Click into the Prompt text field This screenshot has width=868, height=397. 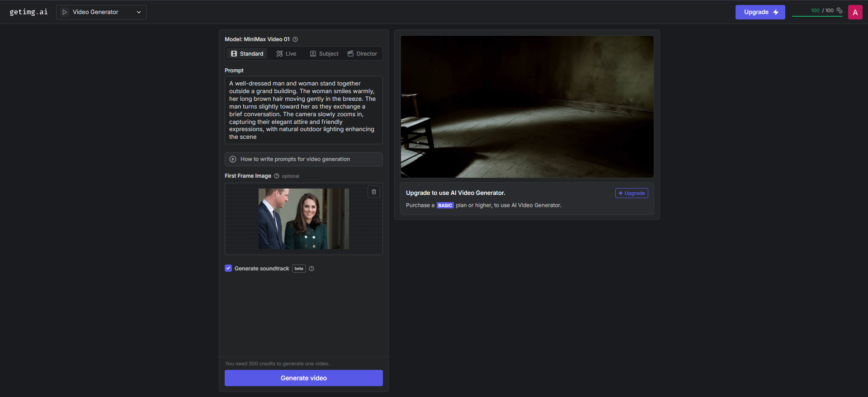point(304,110)
